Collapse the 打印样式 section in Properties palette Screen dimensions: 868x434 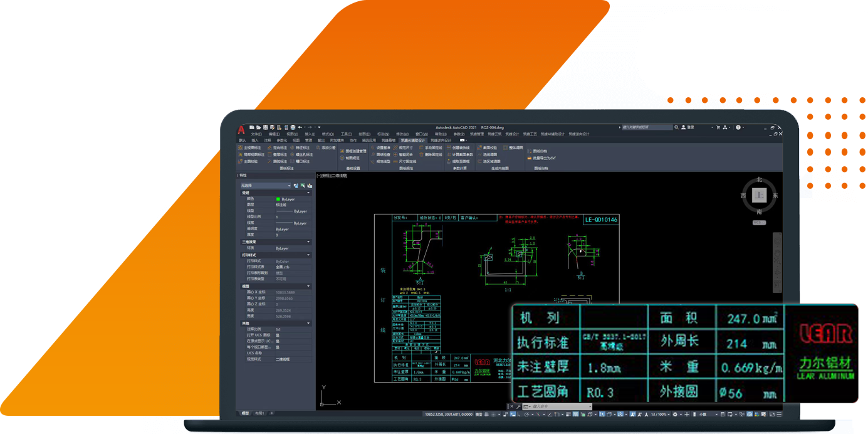(x=308, y=255)
